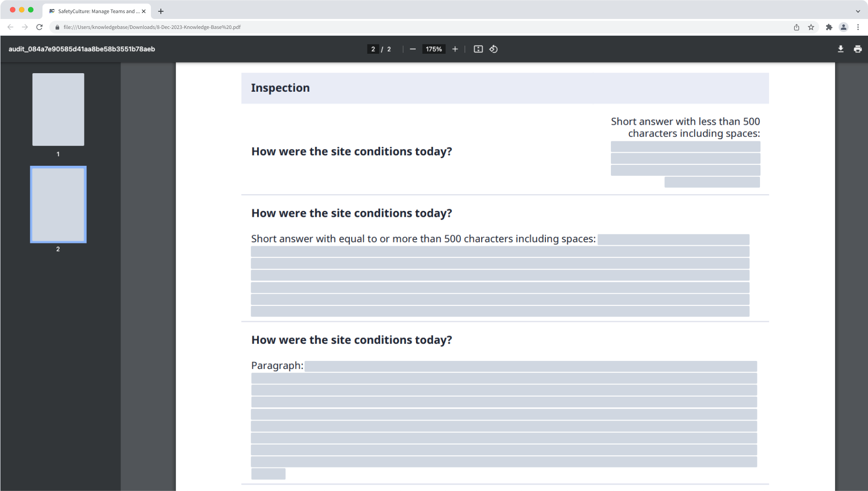
Task: Zoom out of the PDF
Action: click(x=413, y=49)
